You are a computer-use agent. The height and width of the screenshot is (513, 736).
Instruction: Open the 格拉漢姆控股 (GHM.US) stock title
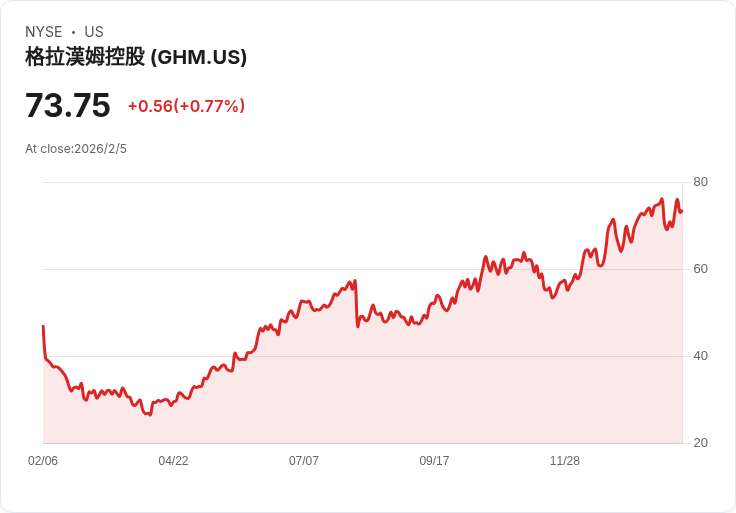(136, 57)
